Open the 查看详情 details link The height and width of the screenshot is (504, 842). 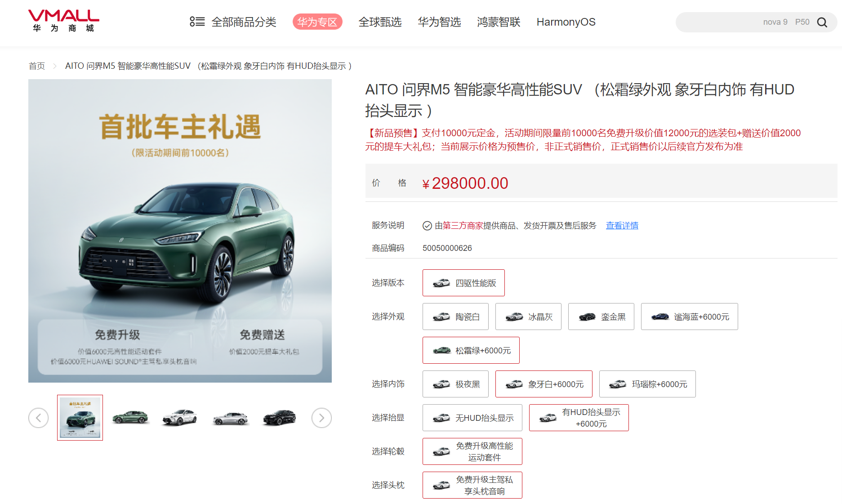(x=622, y=225)
